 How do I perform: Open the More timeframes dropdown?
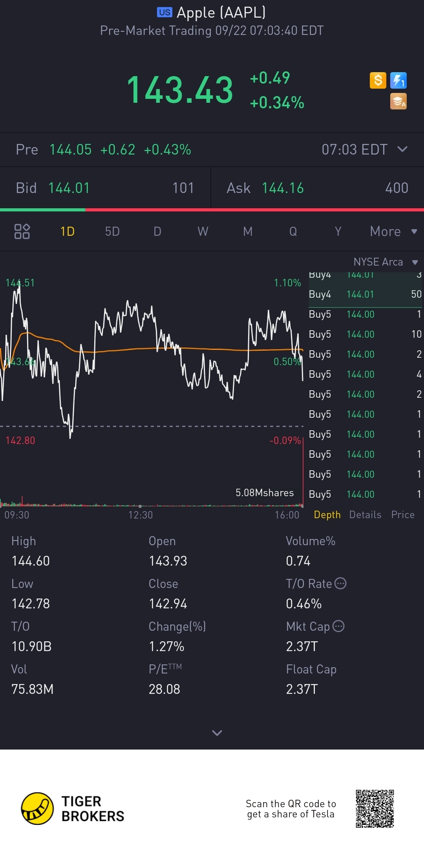(x=393, y=231)
